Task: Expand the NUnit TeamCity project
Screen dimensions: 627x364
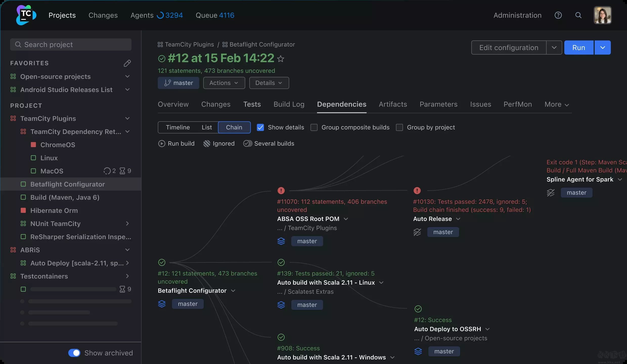Action: 127,223
